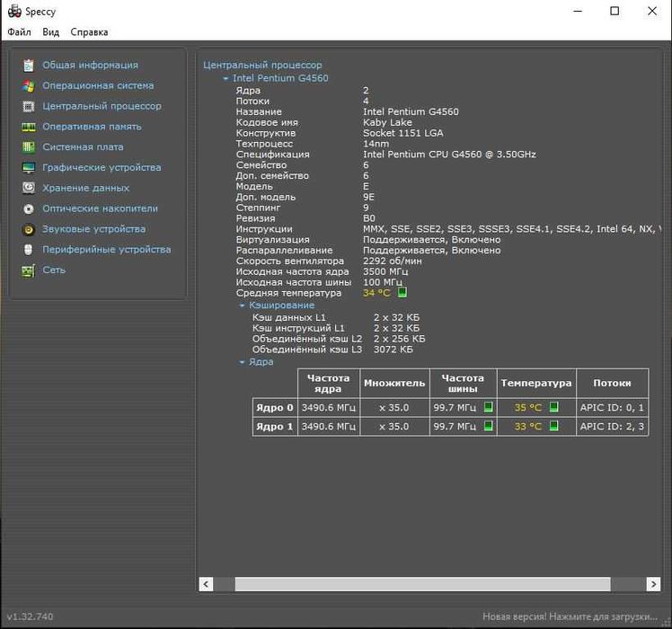
Task: Click the Ядро 1 temperature green indicator
Action: click(553, 426)
